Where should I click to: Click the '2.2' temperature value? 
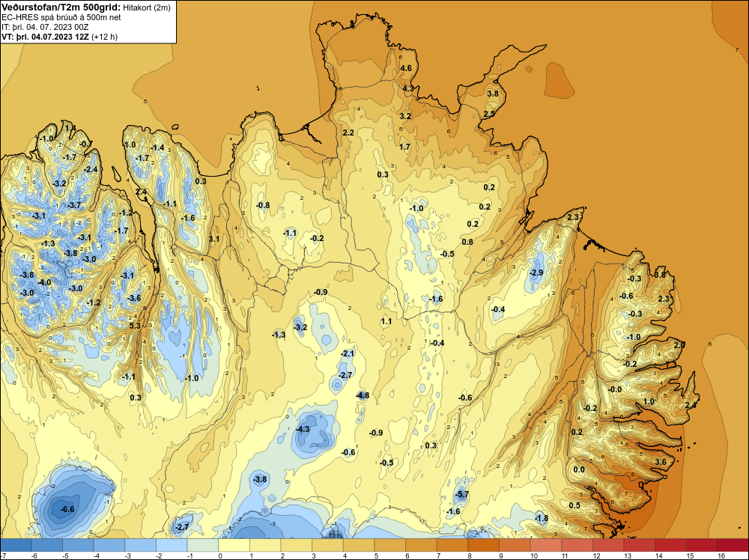(x=348, y=133)
